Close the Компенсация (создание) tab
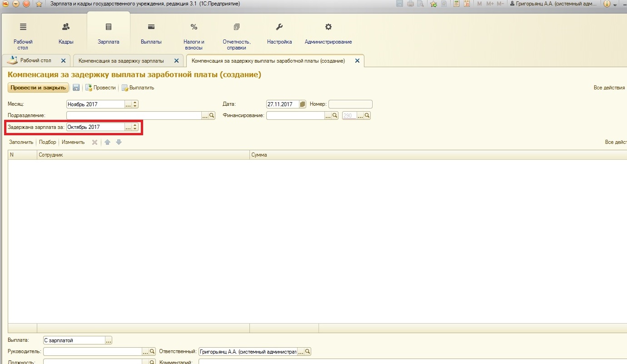Image resolution: width=627 pixels, height=364 pixels. click(357, 60)
